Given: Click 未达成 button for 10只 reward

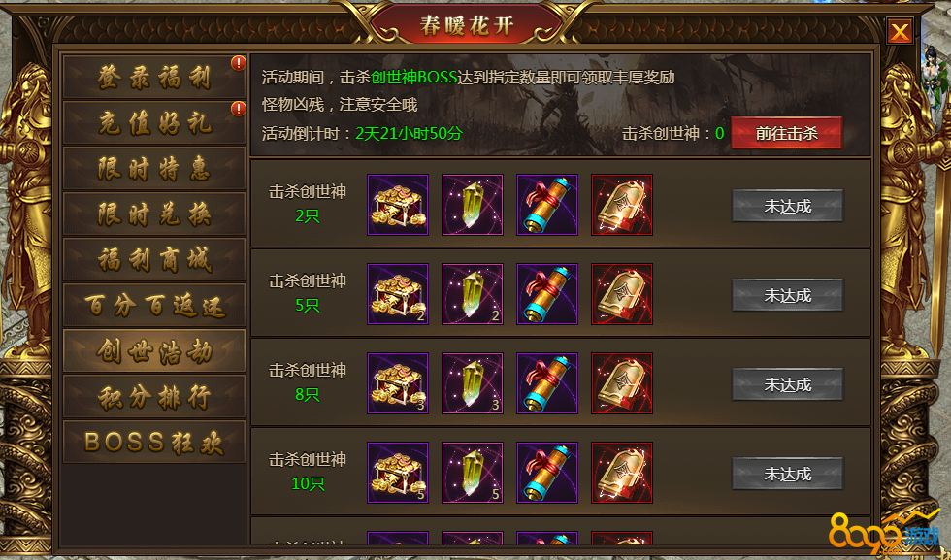Looking at the screenshot, I should [787, 474].
